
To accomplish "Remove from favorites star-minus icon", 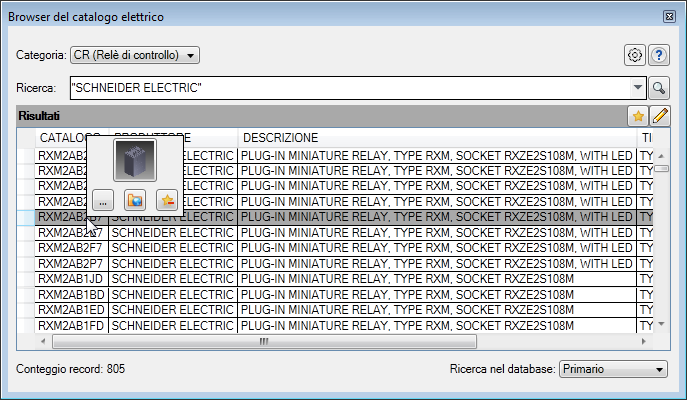I will [167, 201].
